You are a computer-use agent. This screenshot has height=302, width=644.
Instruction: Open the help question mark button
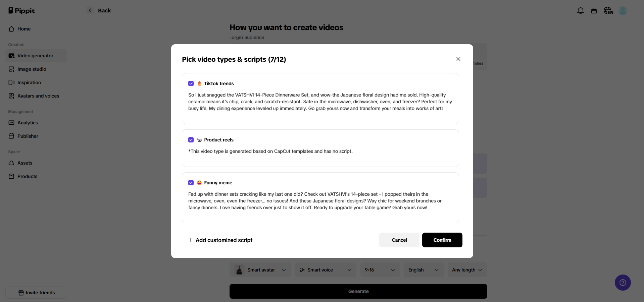[623, 283]
